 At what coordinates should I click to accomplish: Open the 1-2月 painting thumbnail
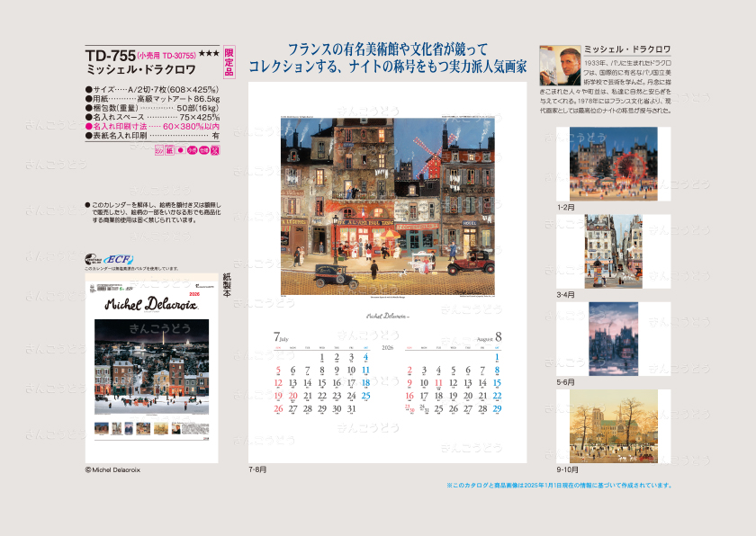(613, 164)
